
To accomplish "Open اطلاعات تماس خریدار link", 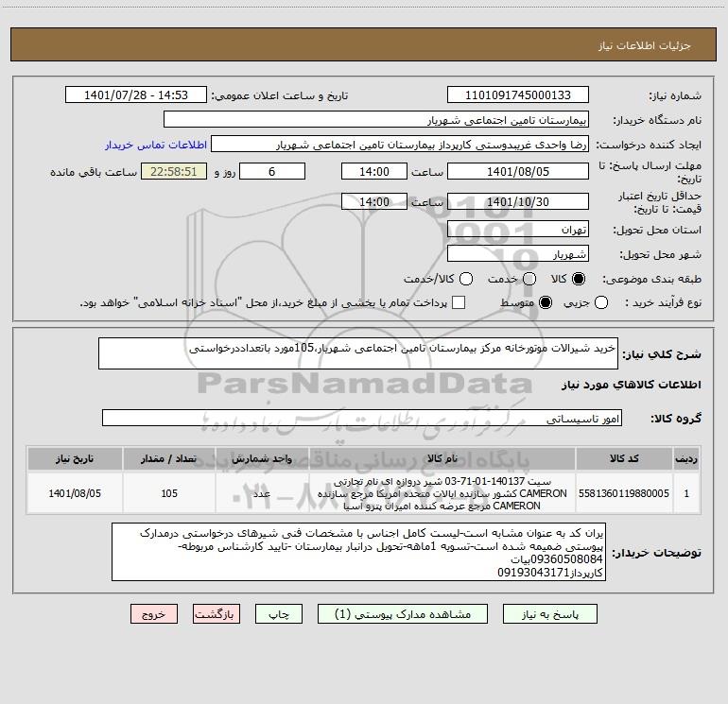I will click(x=156, y=145).
